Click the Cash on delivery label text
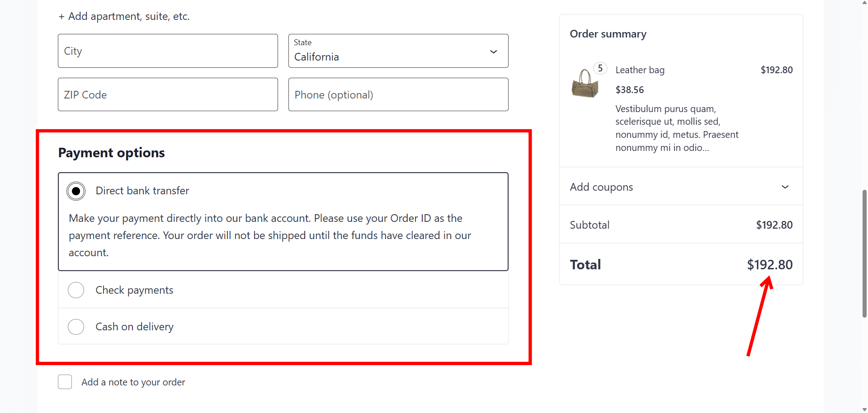Viewport: 868px width, 413px height. 134,327
